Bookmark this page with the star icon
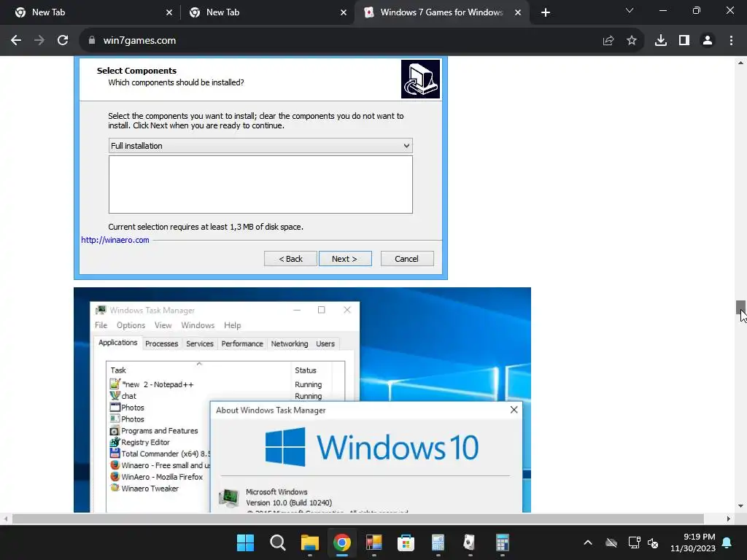This screenshot has width=747, height=560. click(x=632, y=41)
